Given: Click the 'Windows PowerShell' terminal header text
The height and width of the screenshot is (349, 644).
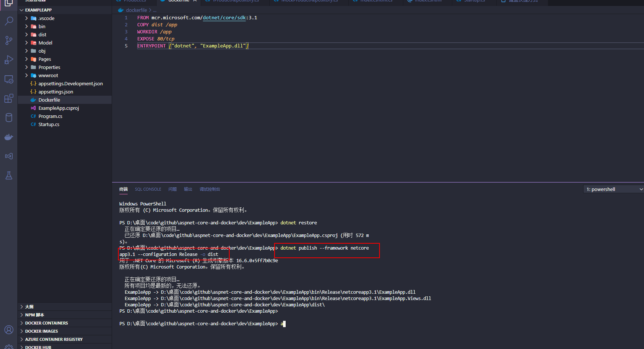Looking at the screenshot, I should (x=143, y=204).
